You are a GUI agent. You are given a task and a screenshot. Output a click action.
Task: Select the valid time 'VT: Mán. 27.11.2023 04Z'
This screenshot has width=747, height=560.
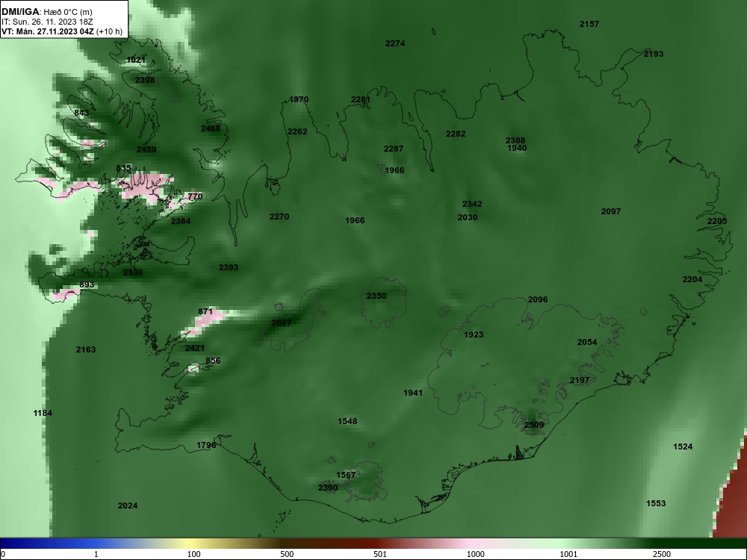(x=48, y=32)
